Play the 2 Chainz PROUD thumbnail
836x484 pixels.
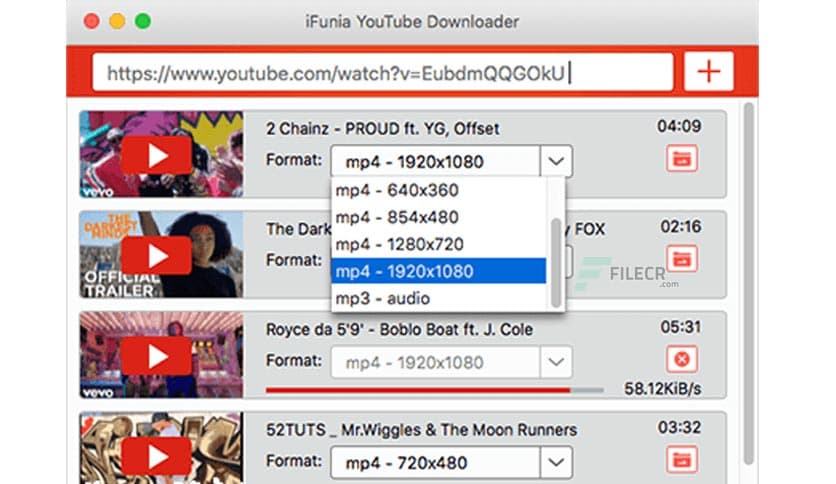[156, 156]
